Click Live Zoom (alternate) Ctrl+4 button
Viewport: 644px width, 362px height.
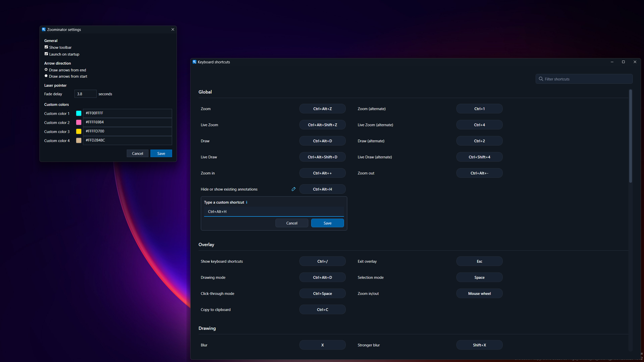479,125
